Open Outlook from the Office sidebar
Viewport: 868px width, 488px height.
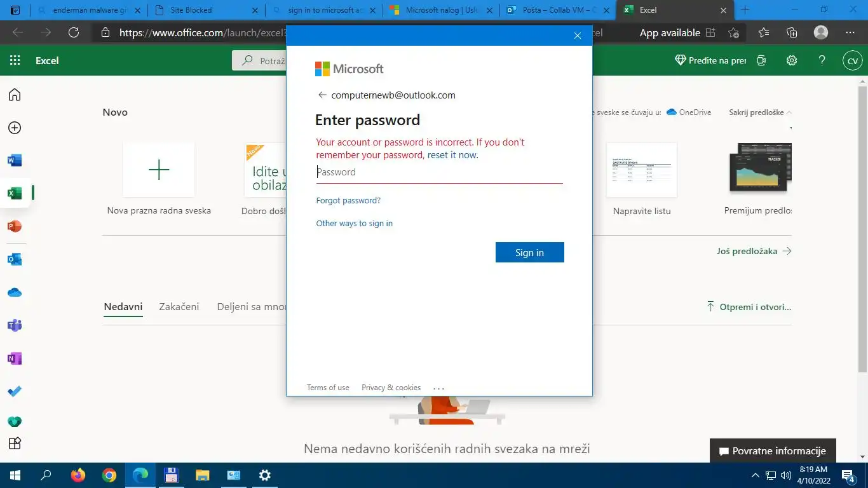tap(15, 259)
